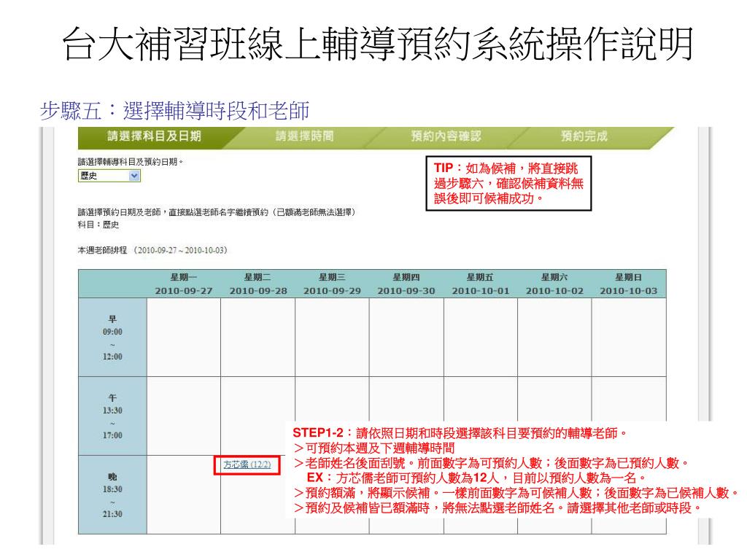Click the 科目：歷史 label

98,225
